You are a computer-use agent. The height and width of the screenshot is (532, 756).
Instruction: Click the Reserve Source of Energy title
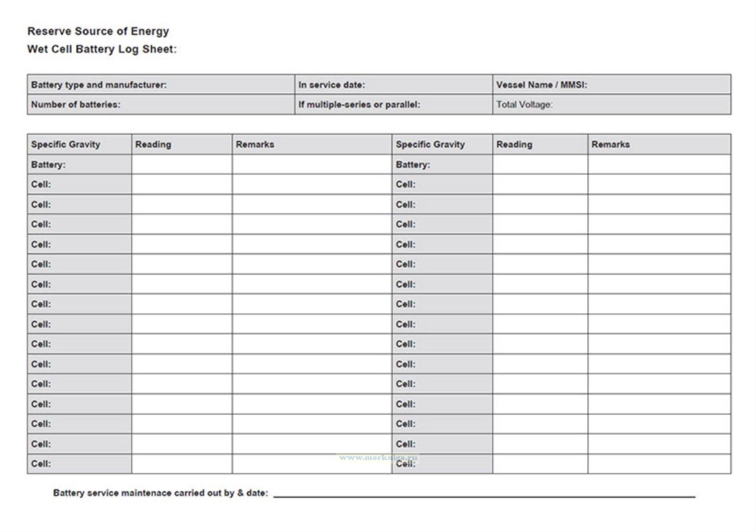98,31
